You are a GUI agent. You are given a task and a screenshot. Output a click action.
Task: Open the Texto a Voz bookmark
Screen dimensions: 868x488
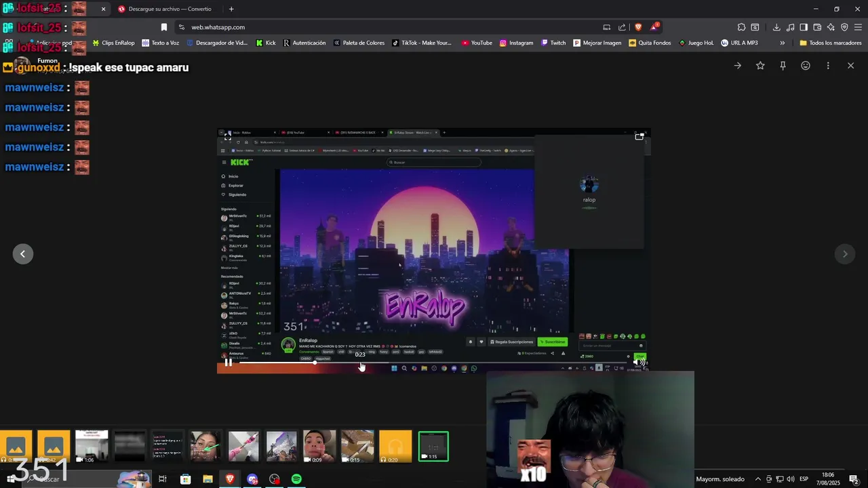point(160,43)
